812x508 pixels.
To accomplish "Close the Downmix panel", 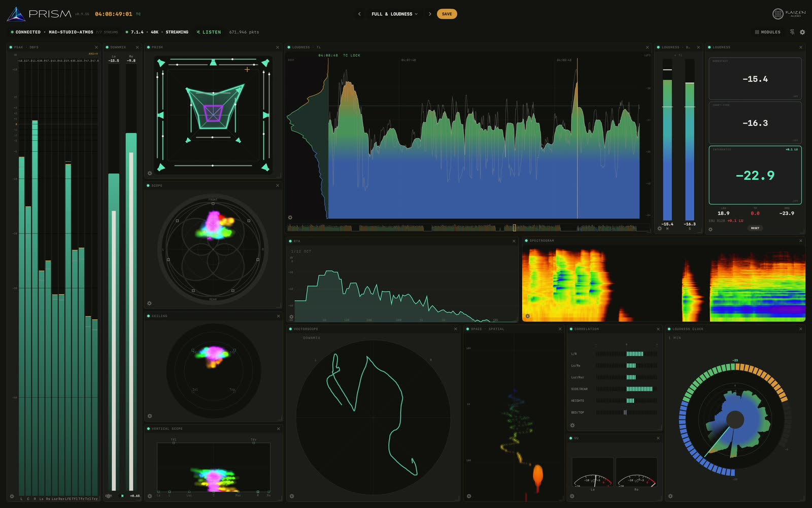I will click(137, 47).
